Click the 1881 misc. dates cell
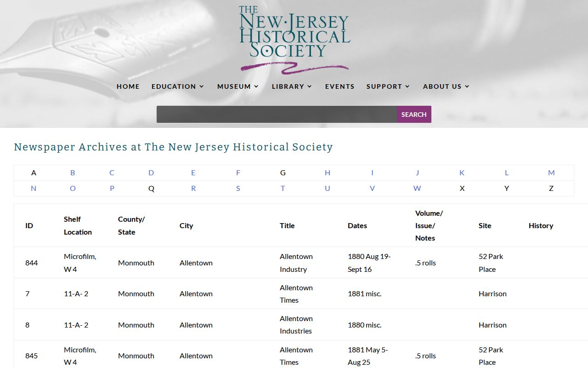The width and height of the screenshot is (588, 368). click(x=365, y=294)
